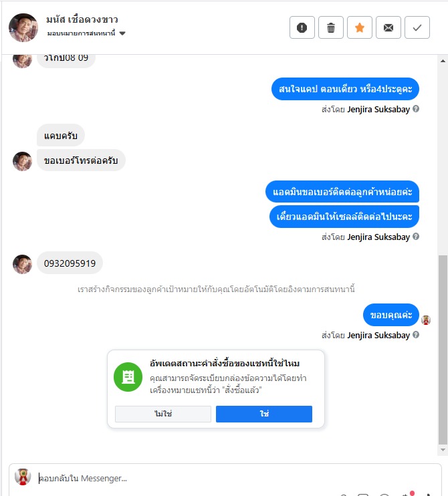
Task: Click help icon below เดี๋ยวแอดมินให้เซลล์ติดต่อไปนะคะ message
Action: [x=416, y=236]
